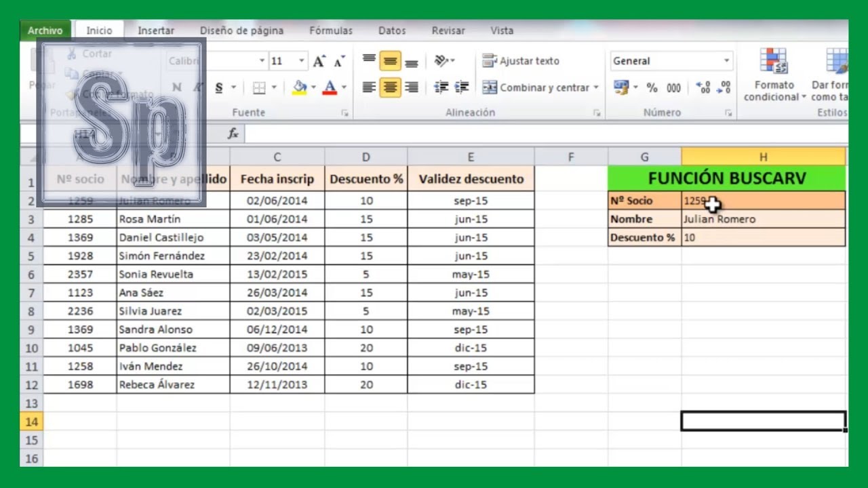This screenshot has height=488, width=868.
Task: Increase the font size with the large A icon
Action: [319, 61]
